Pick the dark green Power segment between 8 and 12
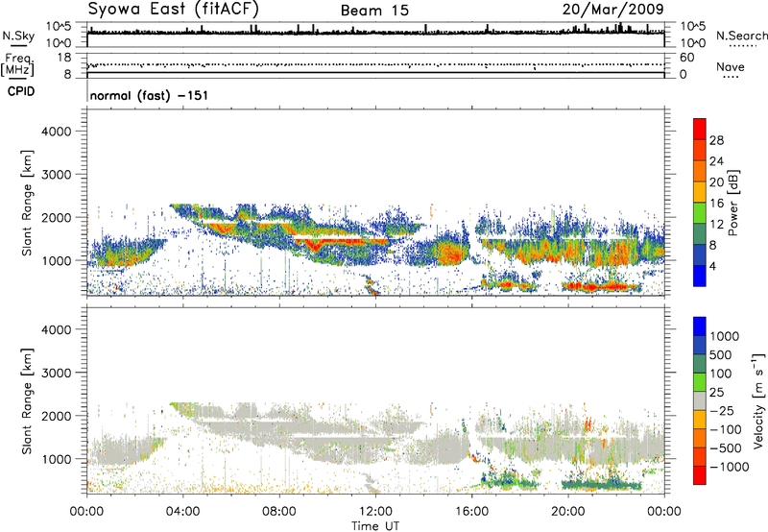768x532 pixels. click(x=700, y=234)
